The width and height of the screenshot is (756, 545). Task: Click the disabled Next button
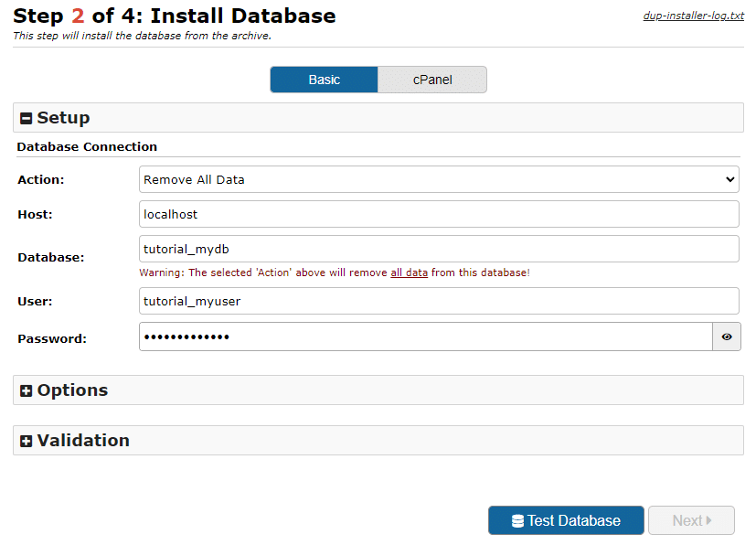click(x=691, y=519)
